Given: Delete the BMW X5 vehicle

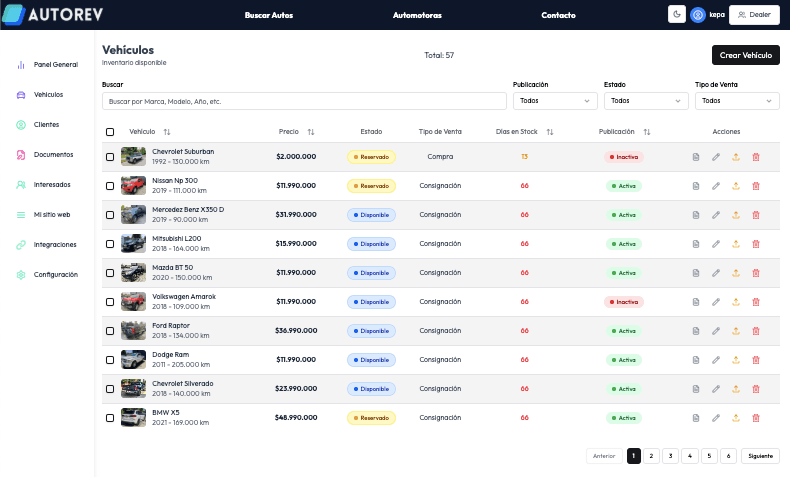Looking at the screenshot, I should (756, 418).
